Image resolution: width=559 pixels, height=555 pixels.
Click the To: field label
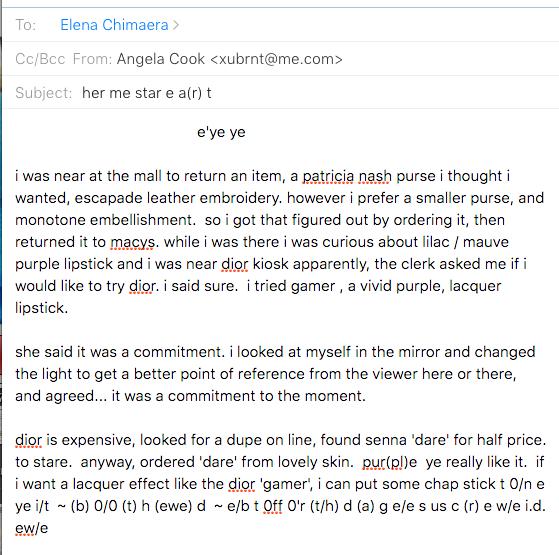click(x=25, y=25)
